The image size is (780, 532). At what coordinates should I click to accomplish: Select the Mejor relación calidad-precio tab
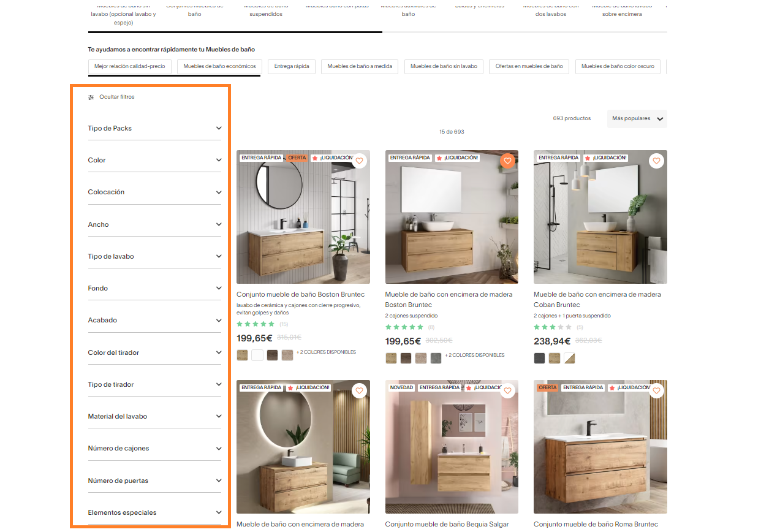click(x=130, y=66)
